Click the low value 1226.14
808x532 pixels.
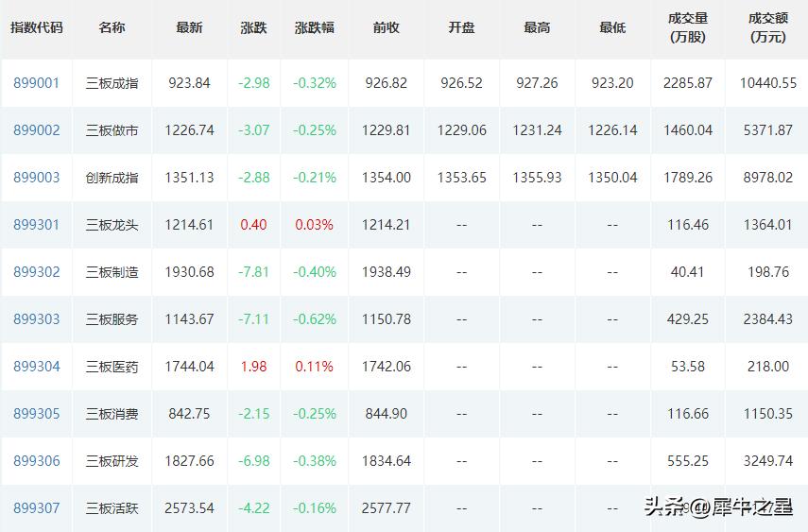coord(612,129)
